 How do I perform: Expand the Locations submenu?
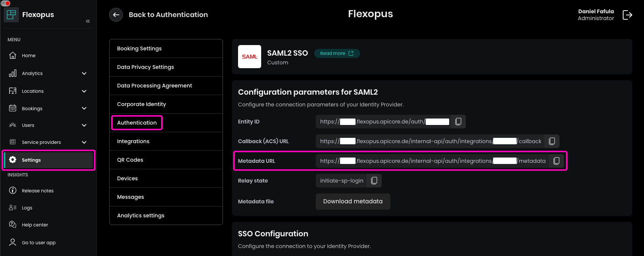click(84, 91)
